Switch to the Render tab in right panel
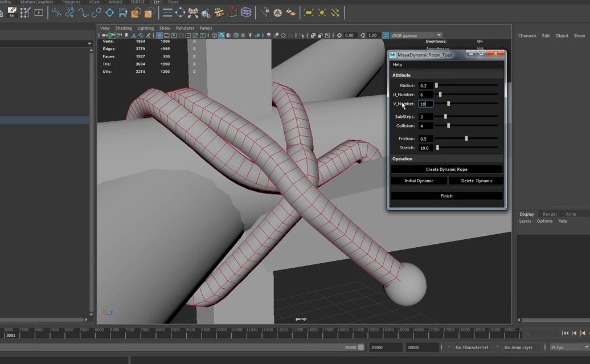This screenshot has width=590, height=364. click(550, 214)
